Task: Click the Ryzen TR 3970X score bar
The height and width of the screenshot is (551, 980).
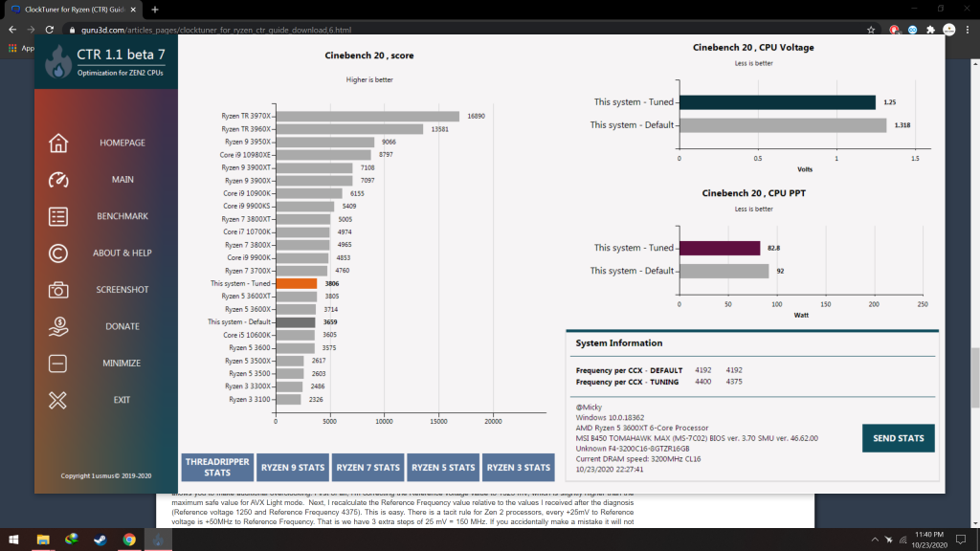Action: 367,116
